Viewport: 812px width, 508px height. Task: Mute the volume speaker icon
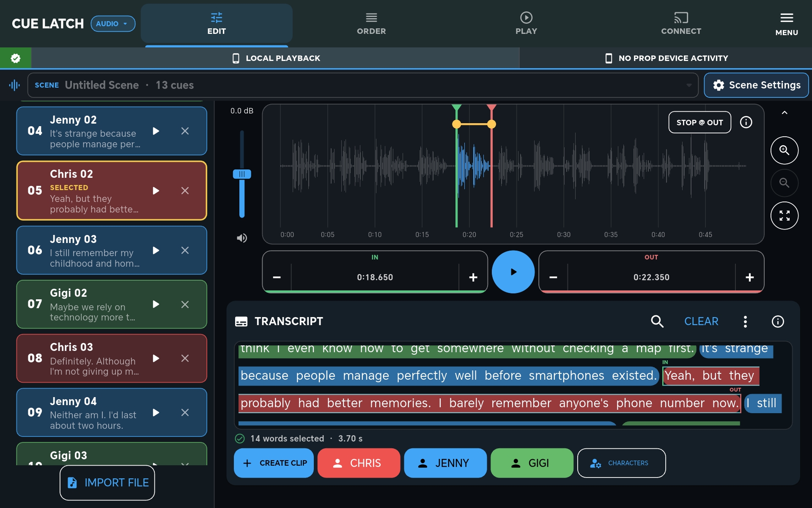pyautogui.click(x=242, y=238)
